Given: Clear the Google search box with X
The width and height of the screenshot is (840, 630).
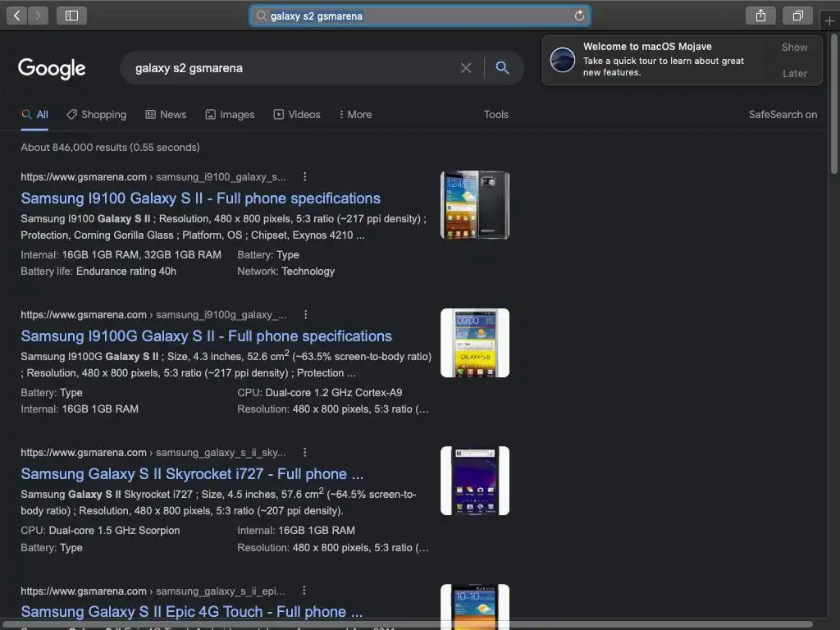Looking at the screenshot, I should 466,68.
